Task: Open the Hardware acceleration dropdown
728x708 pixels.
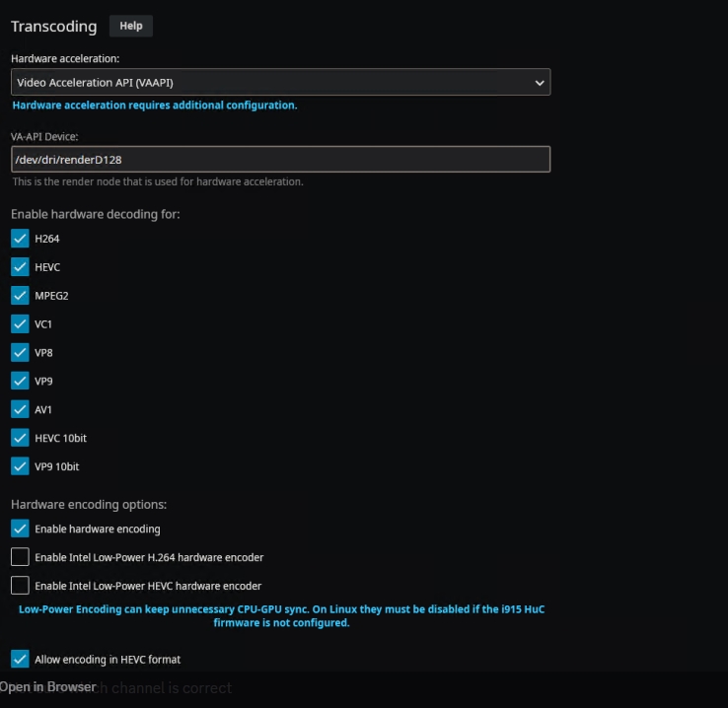Action: tap(280, 83)
